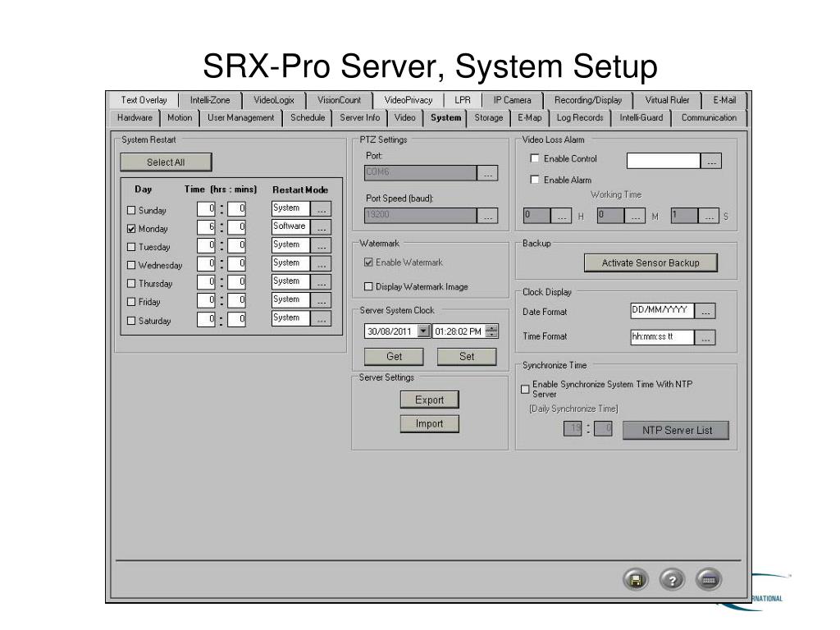
Task: Switch to the Motion tab
Action: click(180, 118)
